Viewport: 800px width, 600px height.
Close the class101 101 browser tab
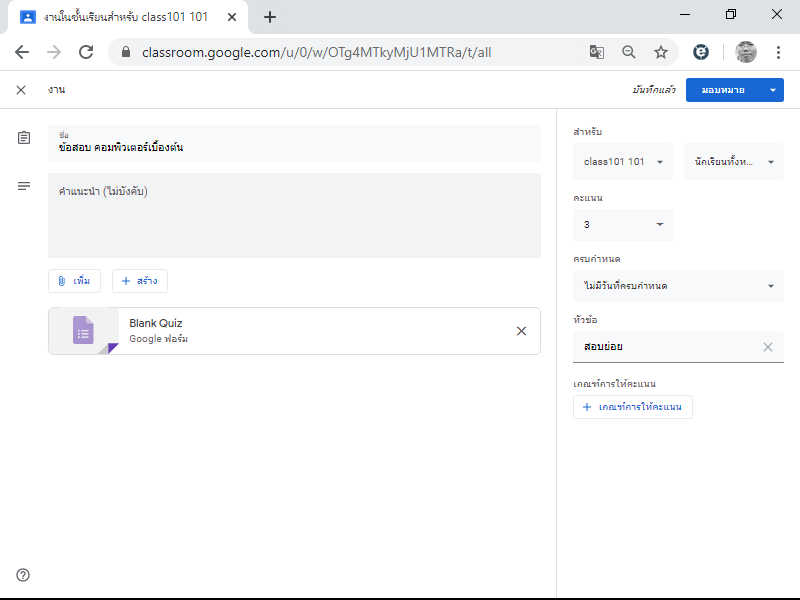(232, 17)
